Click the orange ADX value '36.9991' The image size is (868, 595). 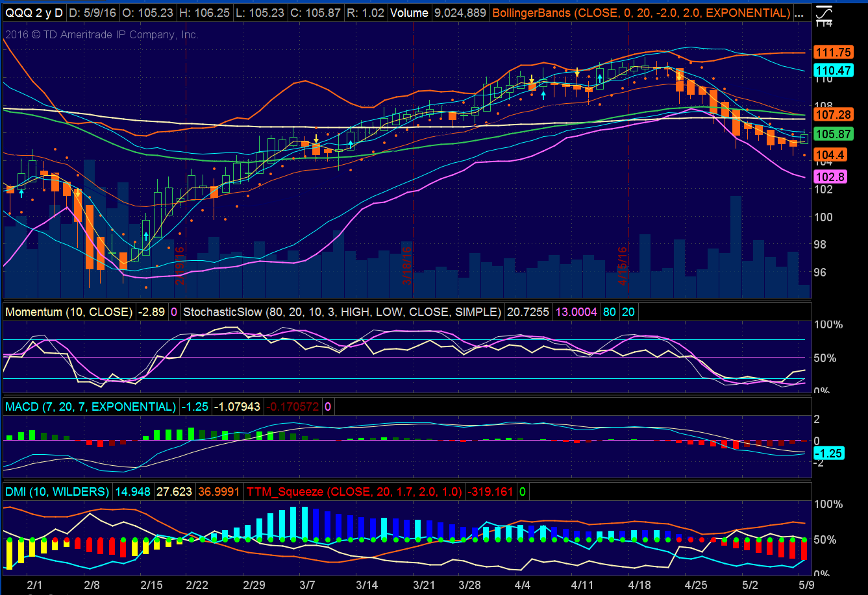coord(219,492)
